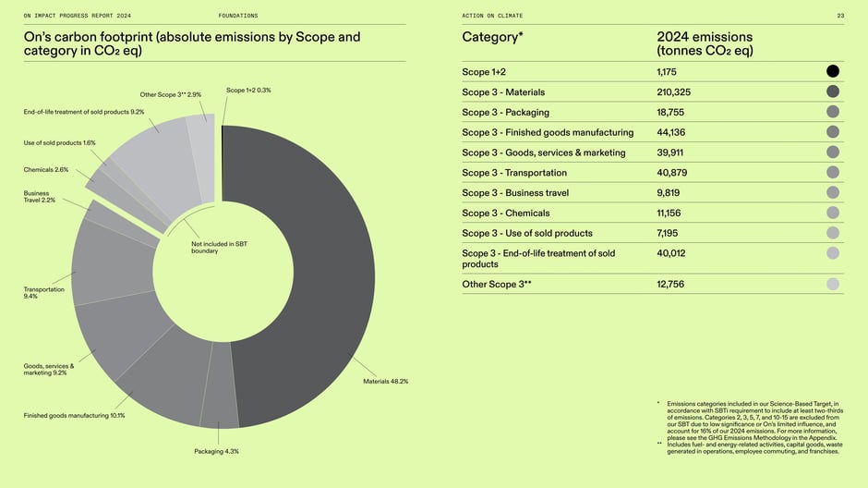Select the large Materials donut segment
The image size is (868, 488).
click(332, 272)
